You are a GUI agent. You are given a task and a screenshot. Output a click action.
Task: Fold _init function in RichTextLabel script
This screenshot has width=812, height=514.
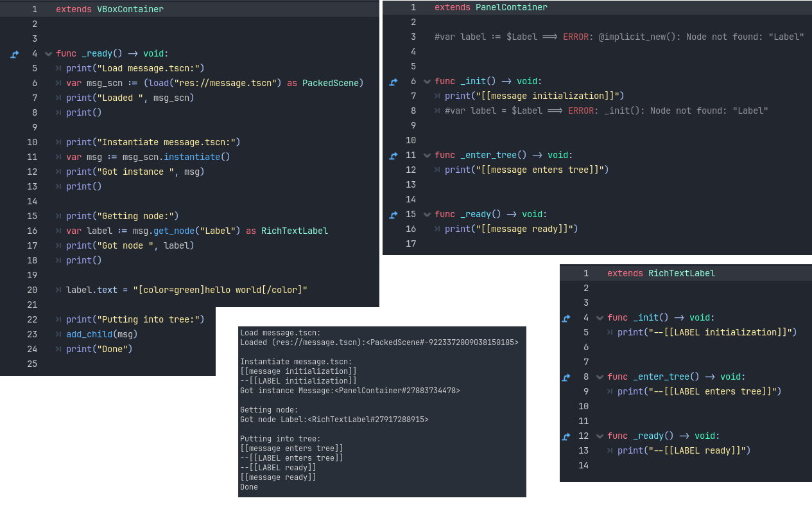[x=600, y=318]
